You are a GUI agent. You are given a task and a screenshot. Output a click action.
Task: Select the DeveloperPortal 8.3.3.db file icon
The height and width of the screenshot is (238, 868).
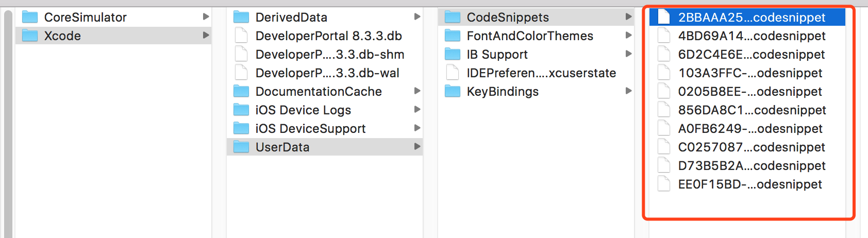[x=241, y=36]
